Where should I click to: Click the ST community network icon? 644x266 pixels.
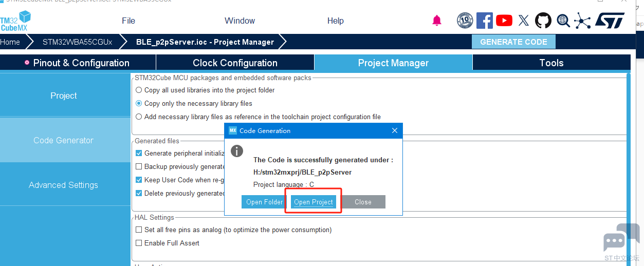pyautogui.click(x=582, y=21)
